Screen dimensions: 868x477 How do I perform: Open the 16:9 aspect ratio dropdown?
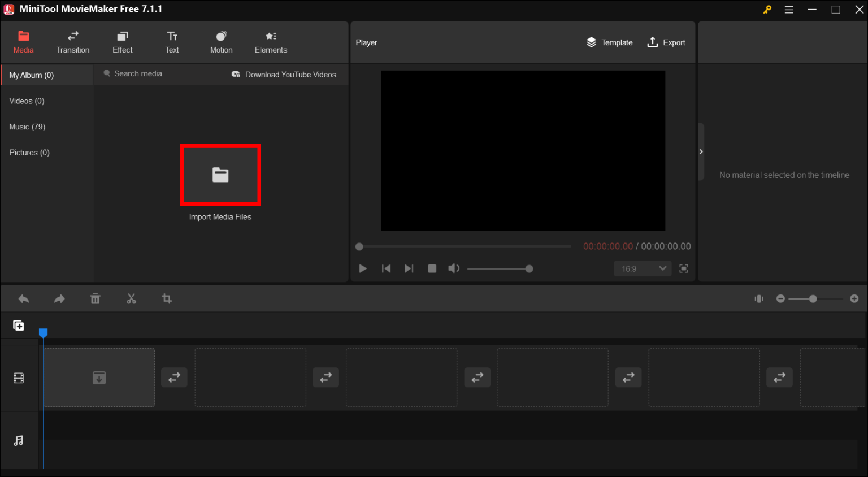pyautogui.click(x=642, y=268)
